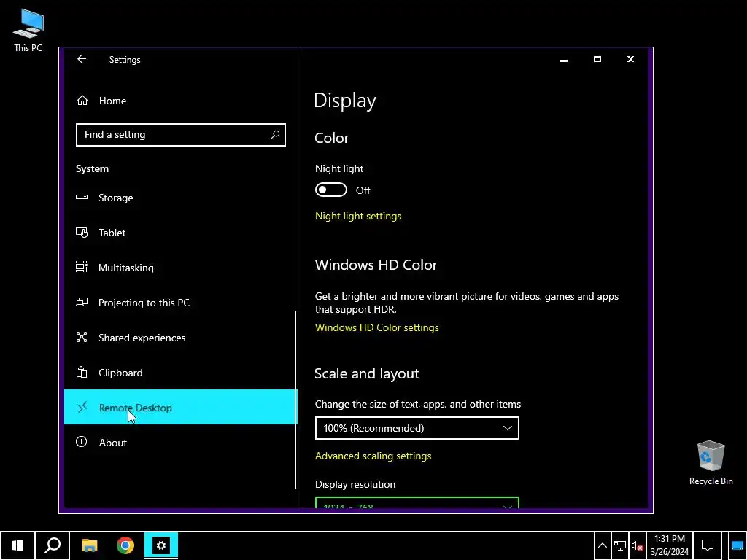Select the This PC desktop icon
The height and width of the screenshot is (560, 747).
coord(28,31)
